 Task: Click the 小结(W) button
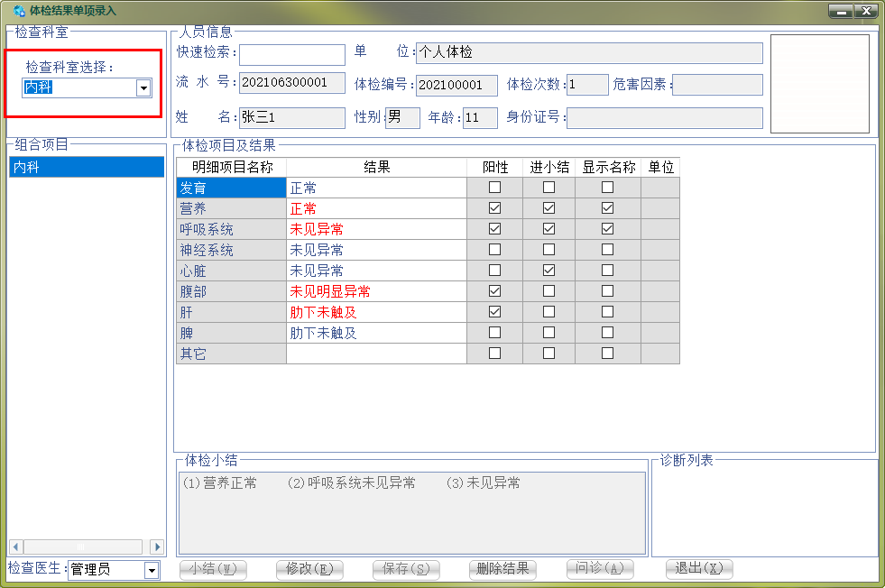click(x=213, y=569)
